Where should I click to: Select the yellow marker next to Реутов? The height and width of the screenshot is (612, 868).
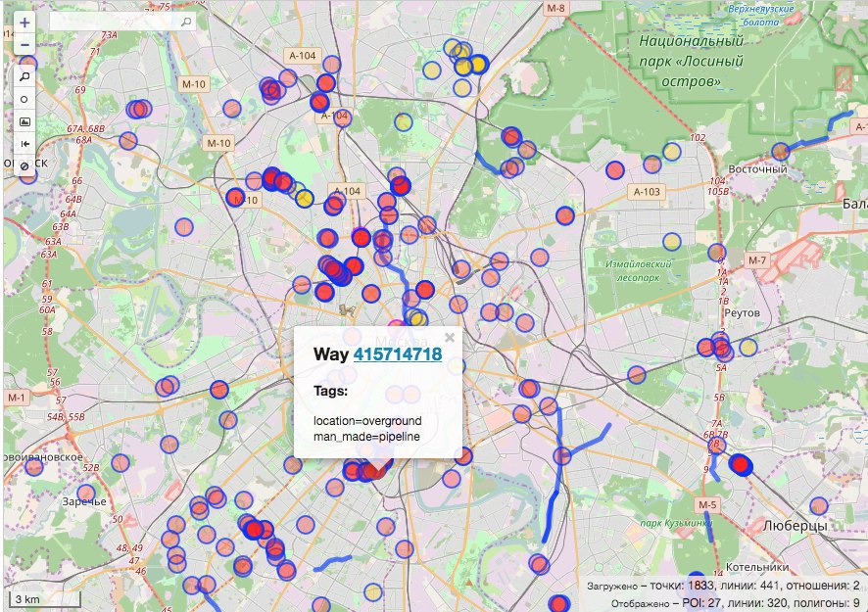click(x=747, y=348)
